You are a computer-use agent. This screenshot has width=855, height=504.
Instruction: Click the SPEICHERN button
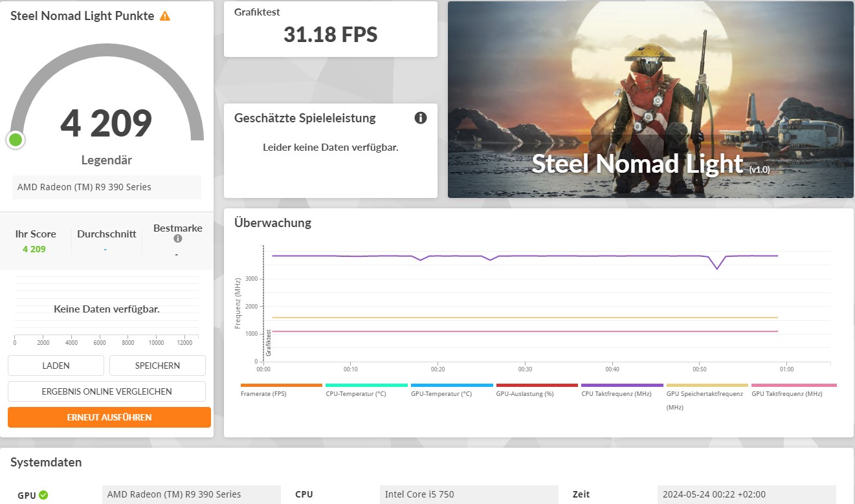pyautogui.click(x=157, y=366)
